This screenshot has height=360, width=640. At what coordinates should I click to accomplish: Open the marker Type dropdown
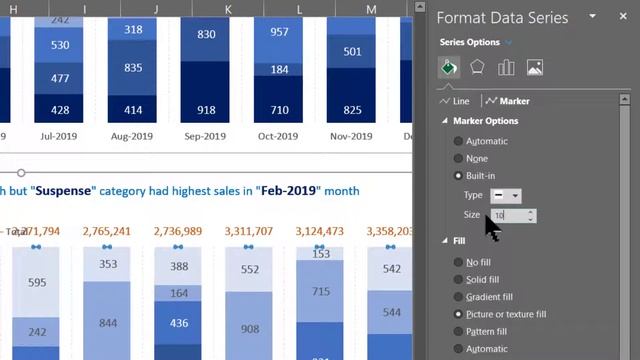(x=506, y=196)
